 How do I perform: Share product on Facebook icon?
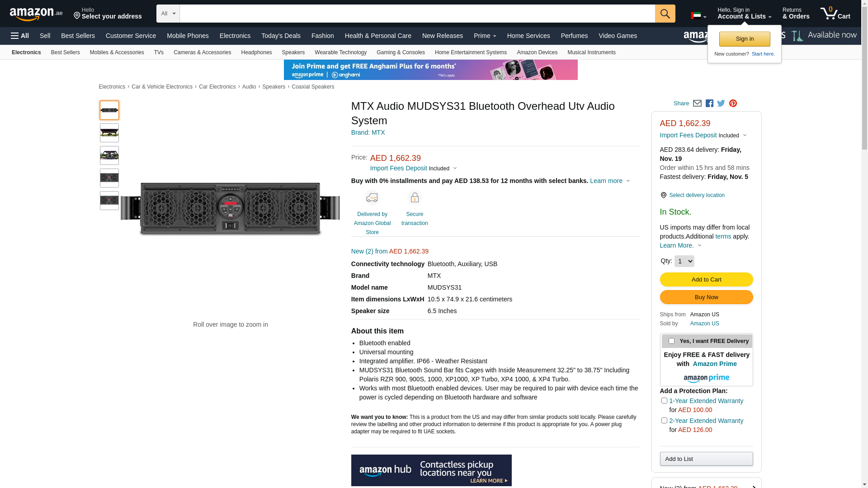(709, 103)
